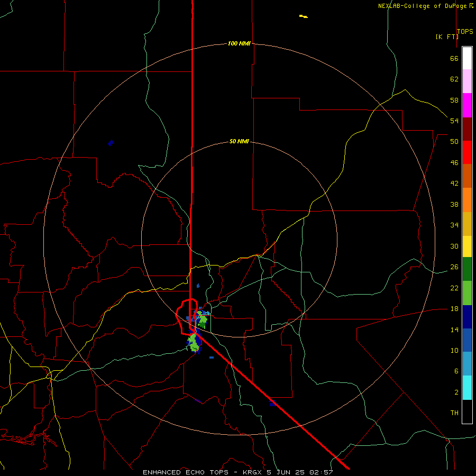476x476 pixels.
Task: Select the 38 legend value
Action: 454,205
